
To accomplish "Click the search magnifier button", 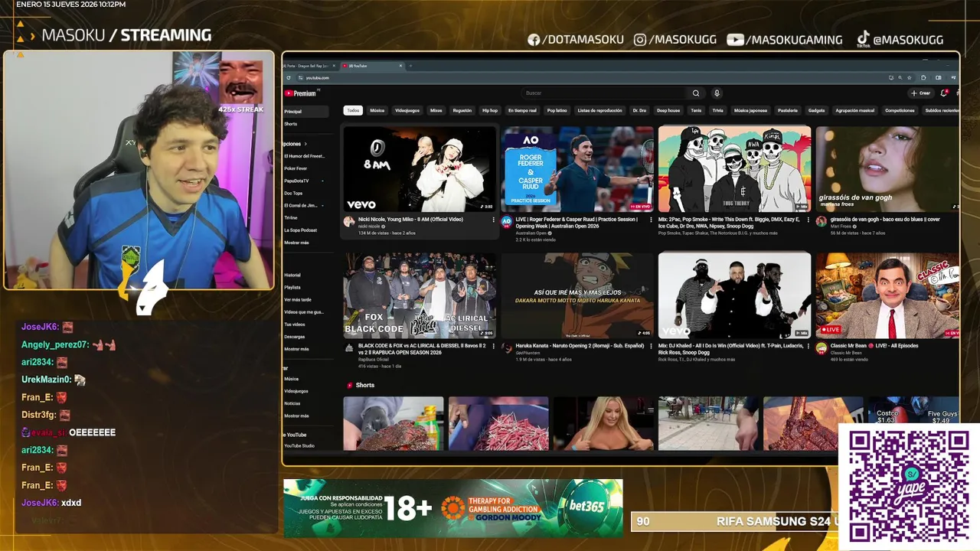I will (696, 93).
